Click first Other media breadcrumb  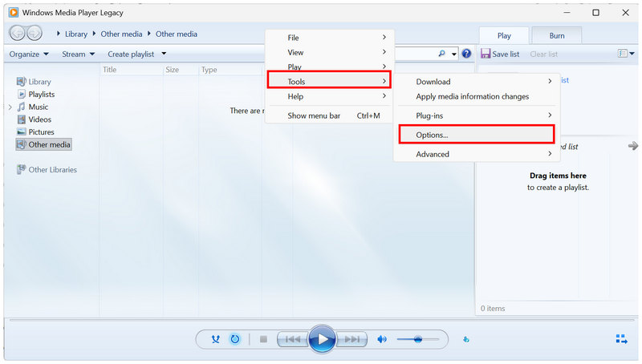[122, 34]
